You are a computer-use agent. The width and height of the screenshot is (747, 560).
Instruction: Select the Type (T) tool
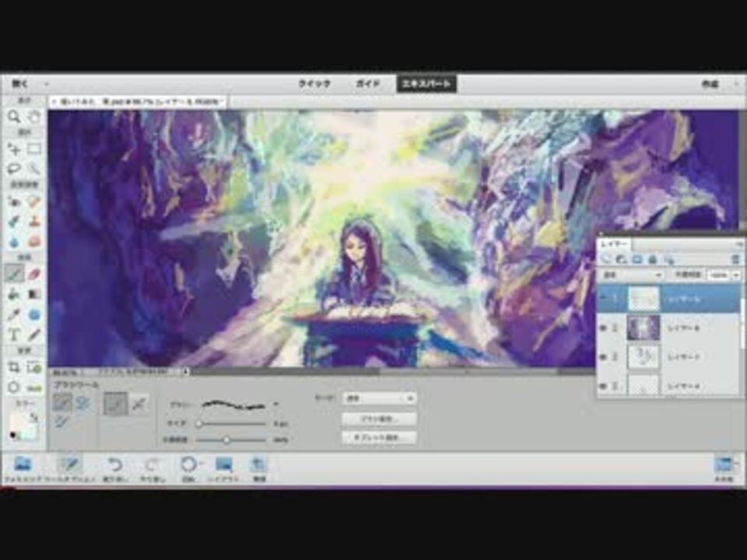click(x=14, y=334)
